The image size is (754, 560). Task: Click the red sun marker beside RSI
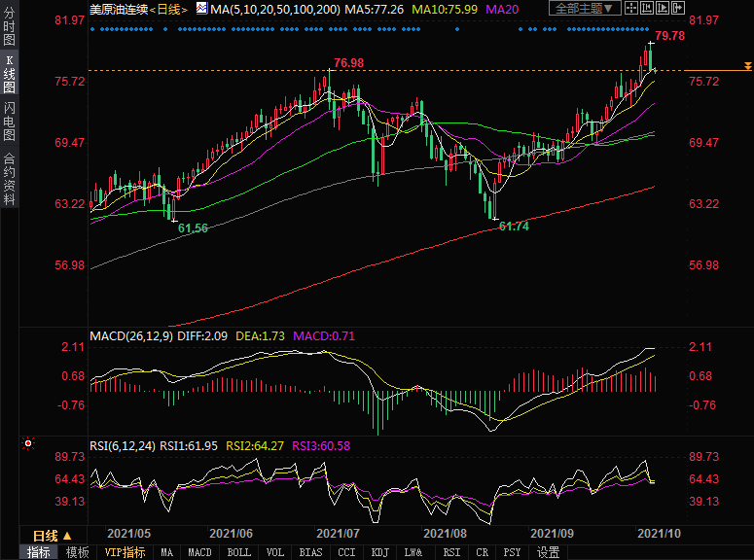click(x=28, y=445)
